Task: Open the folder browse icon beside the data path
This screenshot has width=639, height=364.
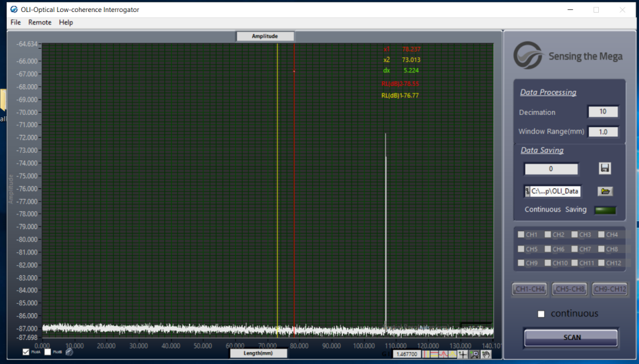Action: [606, 191]
